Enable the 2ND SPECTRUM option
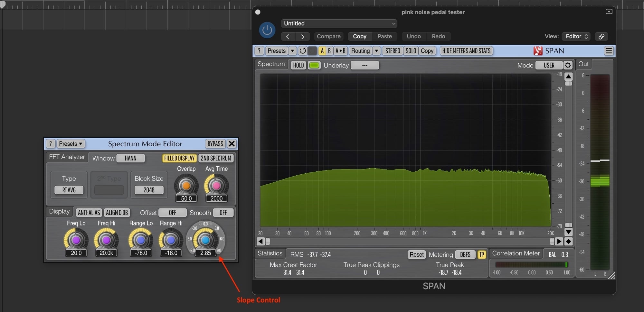Image resolution: width=644 pixels, height=312 pixels. (x=216, y=158)
